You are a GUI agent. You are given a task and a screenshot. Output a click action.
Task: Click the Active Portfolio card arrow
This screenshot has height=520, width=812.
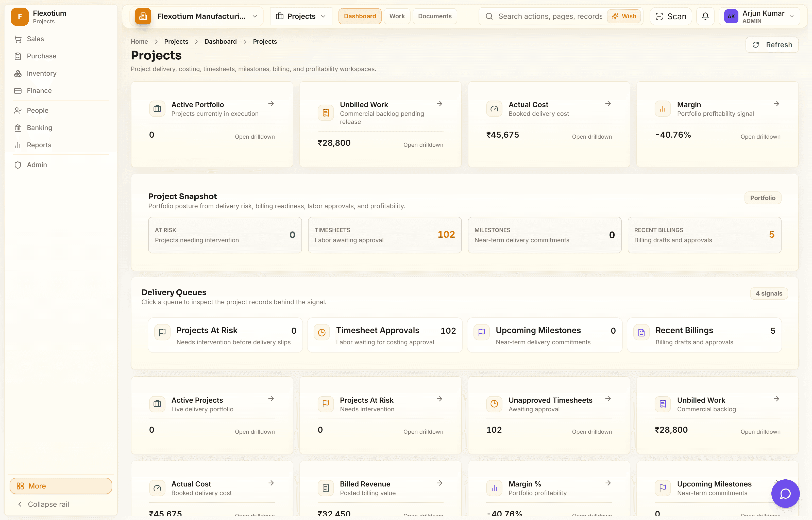pyautogui.click(x=271, y=104)
